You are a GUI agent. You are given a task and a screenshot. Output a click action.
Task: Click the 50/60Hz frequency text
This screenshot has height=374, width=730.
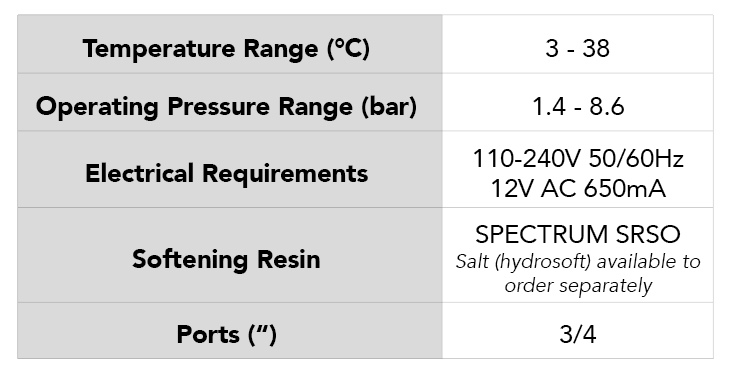(x=636, y=158)
